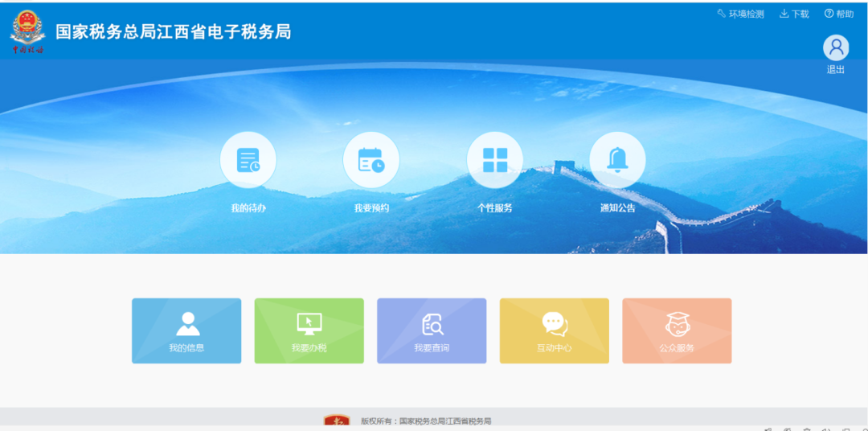Screen dimensions: 868x431
Task: Click the 我的待办 text label
Action: click(248, 208)
